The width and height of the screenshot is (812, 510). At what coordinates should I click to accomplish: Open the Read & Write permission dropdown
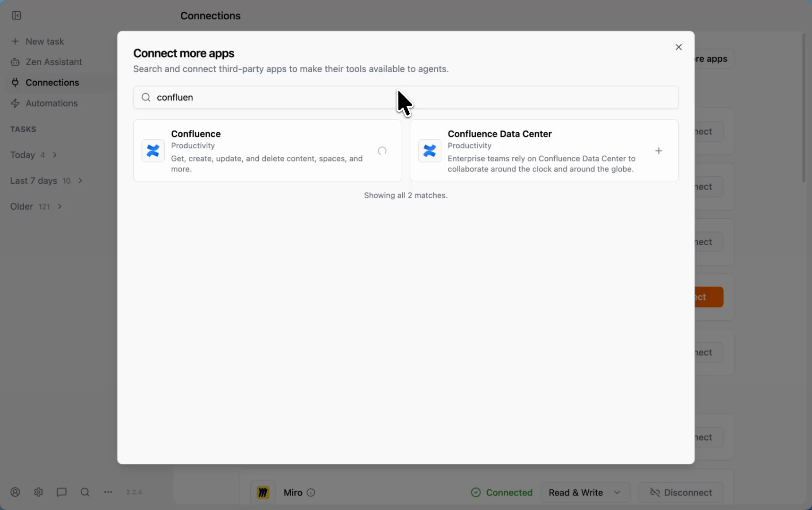[x=585, y=493]
